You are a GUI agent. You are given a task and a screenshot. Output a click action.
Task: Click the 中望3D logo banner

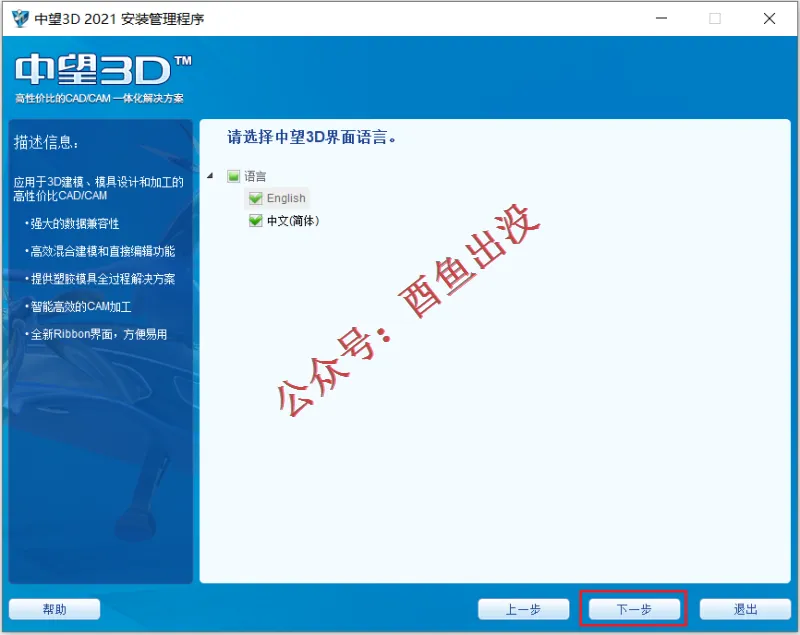click(104, 70)
